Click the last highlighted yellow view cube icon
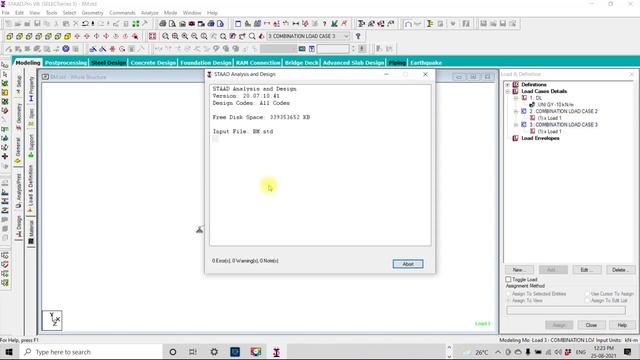Viewport: 640px width, 360px height. (x=67, y=36)
